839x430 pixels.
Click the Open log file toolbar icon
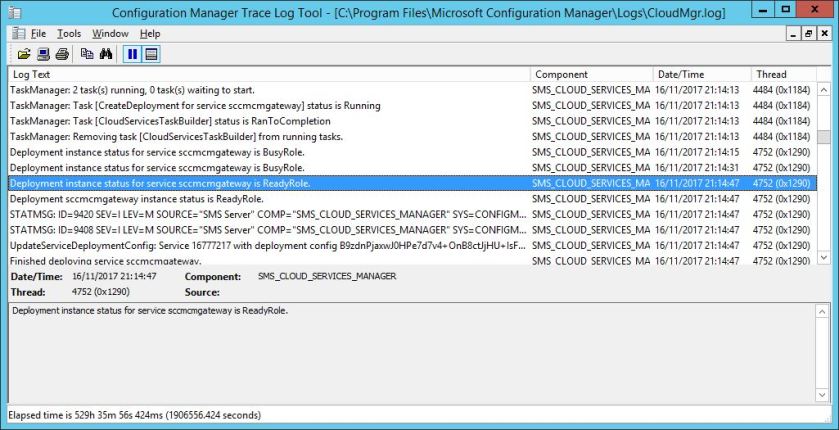pyautogui.click(x=24, y=54)
